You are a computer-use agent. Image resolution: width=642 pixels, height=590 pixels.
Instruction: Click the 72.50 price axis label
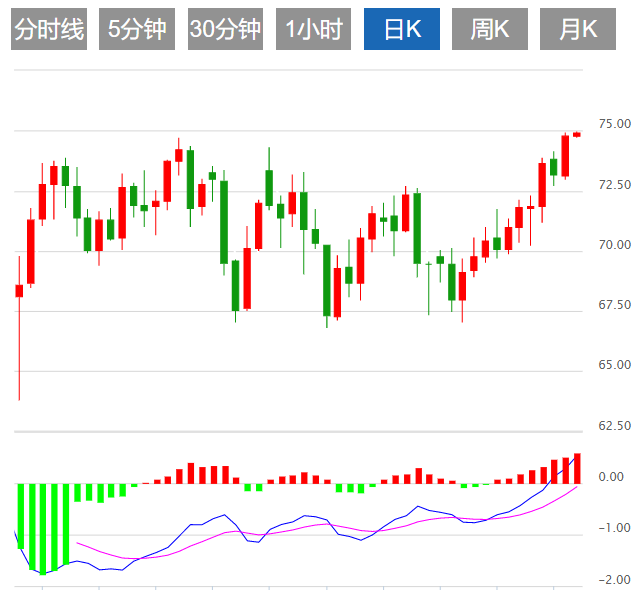(x=614, y=184)
